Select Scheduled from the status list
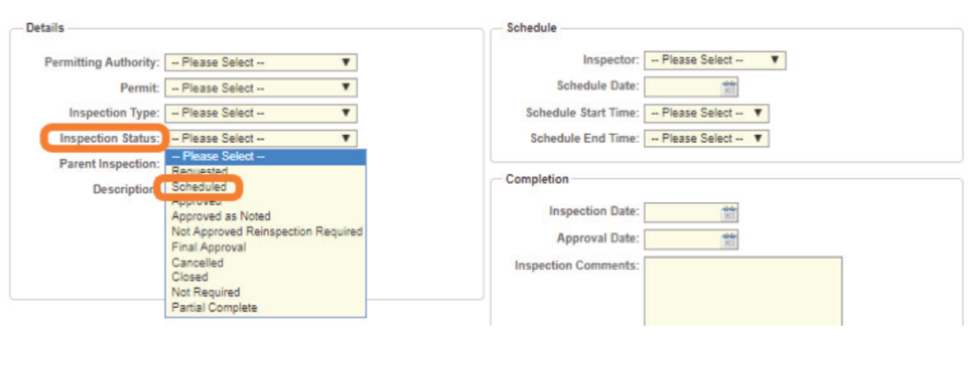The width and height of the screenshot is (980, 375). pos(199,187)
